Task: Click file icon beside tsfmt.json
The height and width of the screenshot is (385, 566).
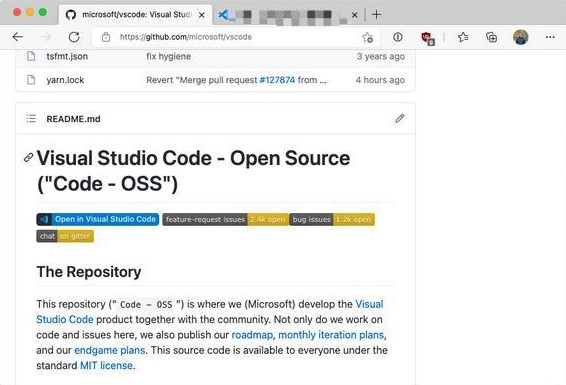Action: 31,56
